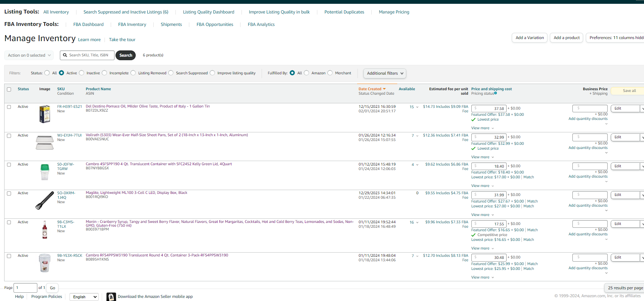This screenshot has height=301, width=644.
Task: Open Improve Listing Quality in bulk
Action: [x=279, y=12]
